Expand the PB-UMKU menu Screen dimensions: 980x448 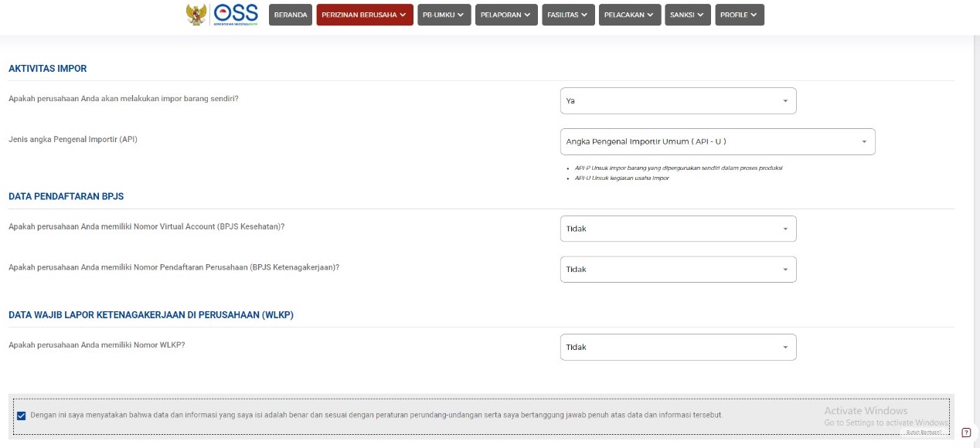coord(444,15)
